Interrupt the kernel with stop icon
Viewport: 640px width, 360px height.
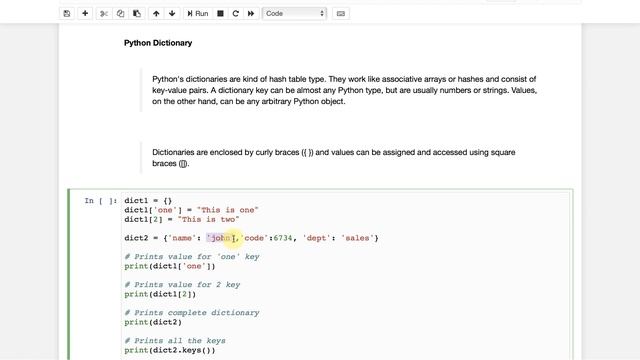(x=220, y=13)
